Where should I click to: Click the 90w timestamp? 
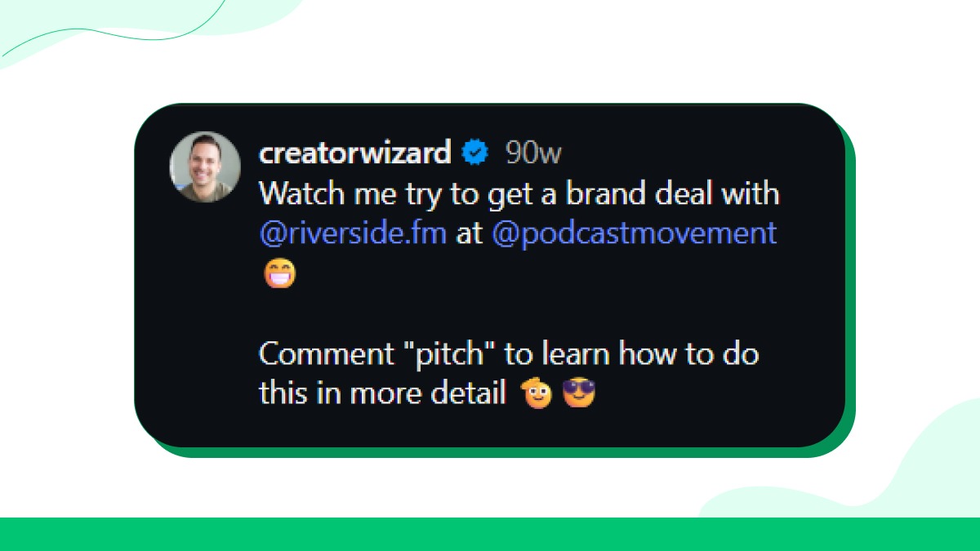533,153
